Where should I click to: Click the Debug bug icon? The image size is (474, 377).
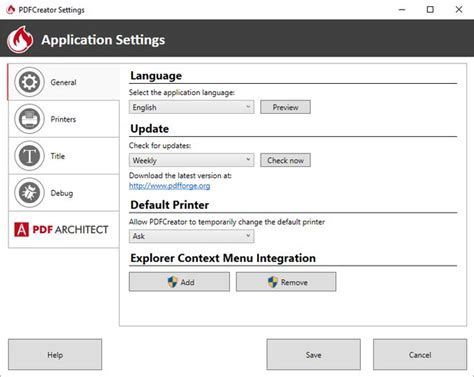(29, 193)
